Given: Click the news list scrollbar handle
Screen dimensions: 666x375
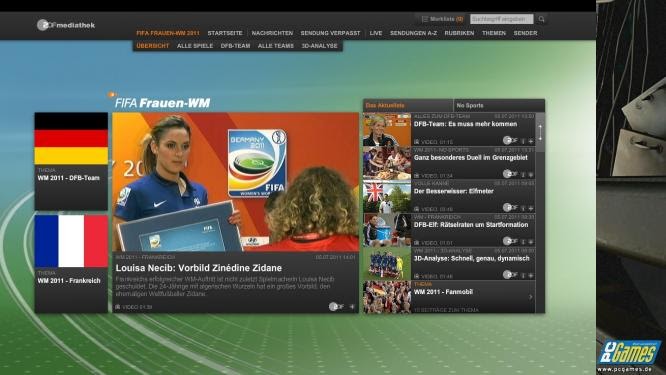Looking at the screenshot, I should (540, 133).
